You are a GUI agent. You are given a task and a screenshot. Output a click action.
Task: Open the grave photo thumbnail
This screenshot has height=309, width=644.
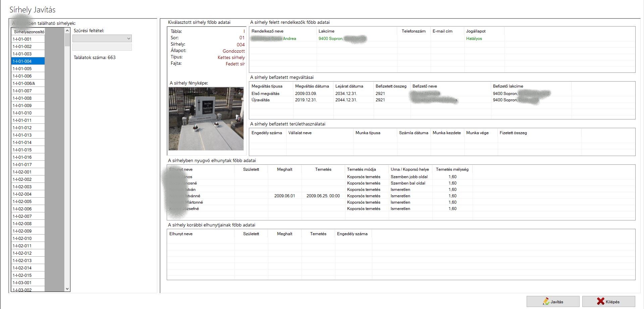pyautogui.click(x=206, y=119)
